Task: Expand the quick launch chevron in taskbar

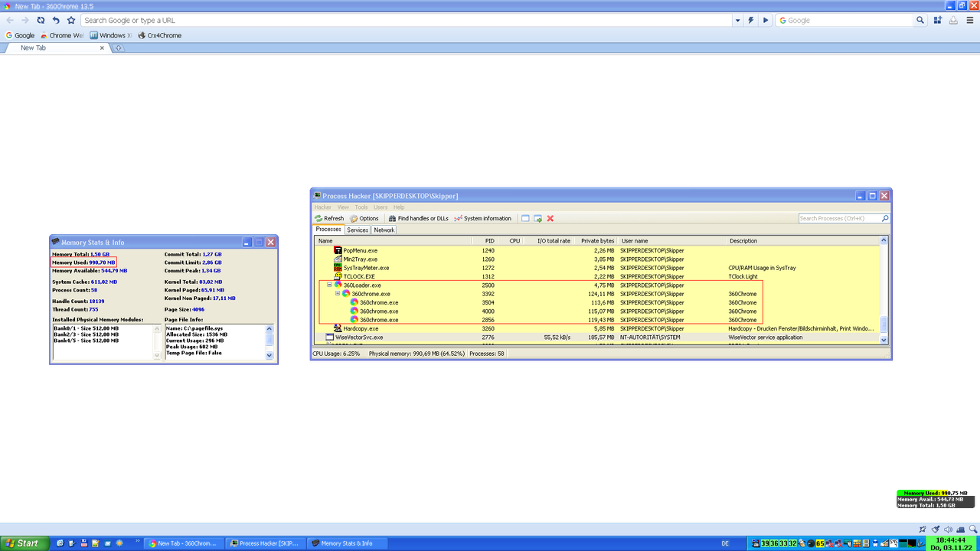Action: coord(139,543)
